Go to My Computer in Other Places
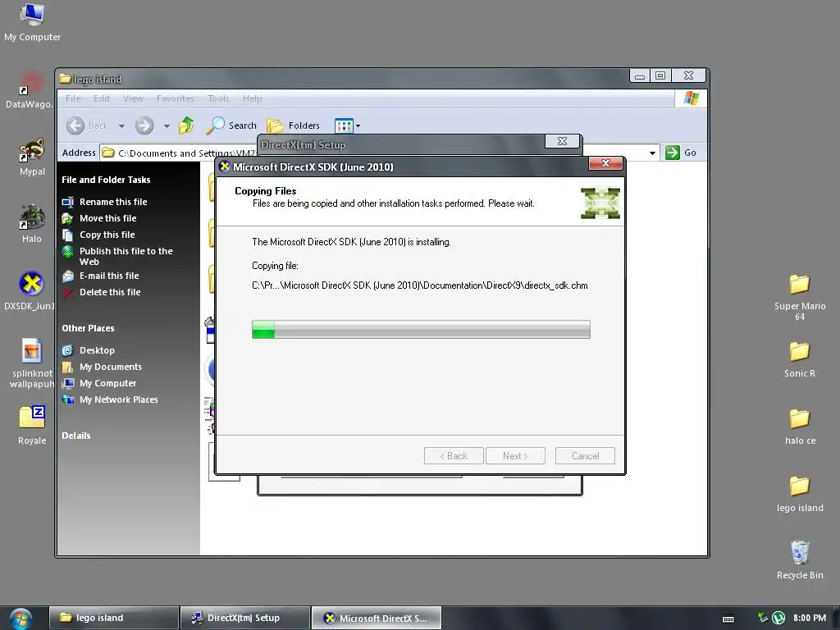Screen dimensions: 840x630 coord(107,383)
